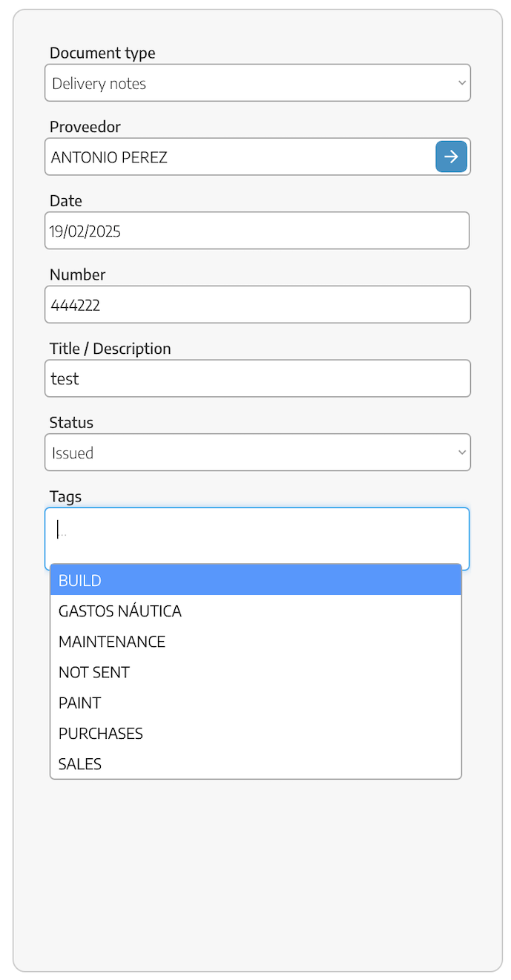The width and height of the screenshot is (511, 980).
Task: Focus the Title / Description field
Action: [257, 378]
